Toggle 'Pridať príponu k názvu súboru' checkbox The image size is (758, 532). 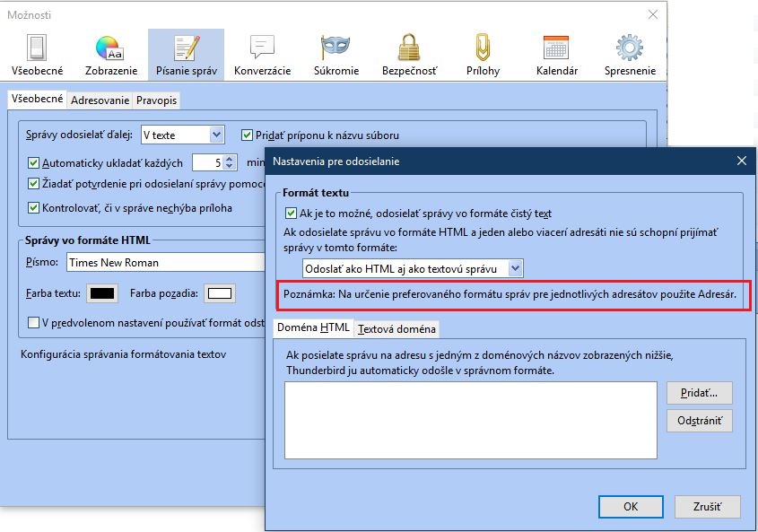pos(248,135)
